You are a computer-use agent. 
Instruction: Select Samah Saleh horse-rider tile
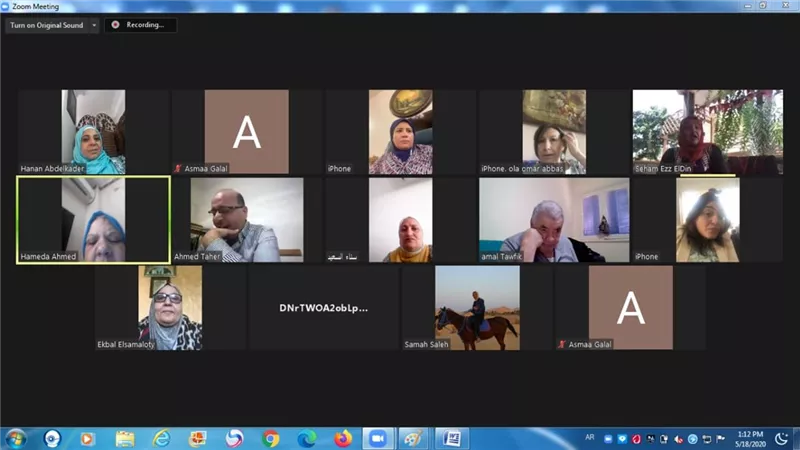coord(478,308)
